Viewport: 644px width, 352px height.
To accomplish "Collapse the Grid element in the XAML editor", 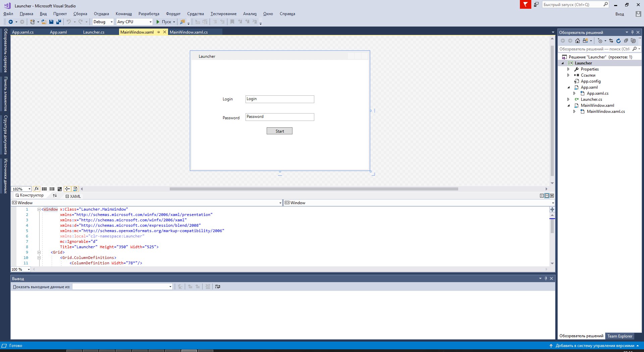I will pyautogui.click(x=39, y=252).
